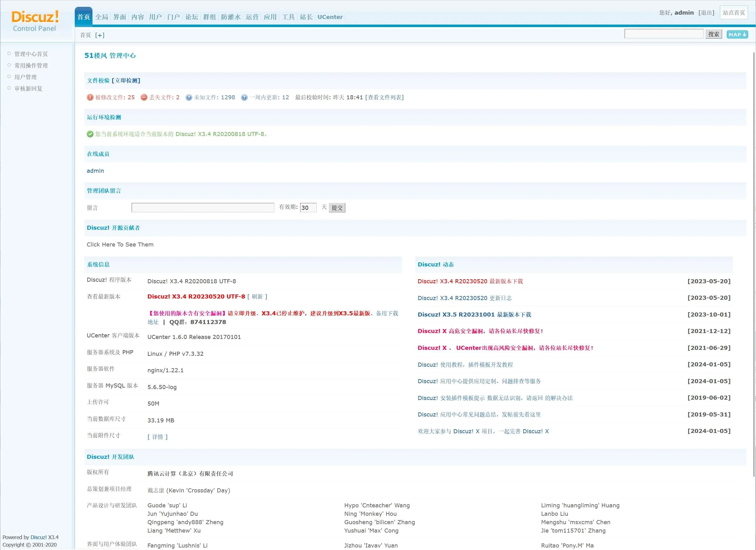
Task: Click the 立即检测 file check link
Action: point(126,81)
